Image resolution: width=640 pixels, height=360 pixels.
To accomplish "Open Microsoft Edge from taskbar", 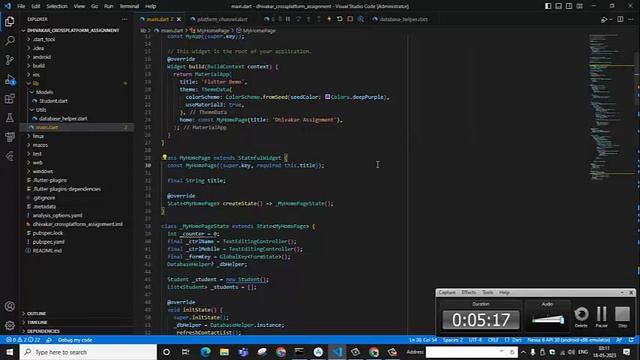I will click(205, 352).
